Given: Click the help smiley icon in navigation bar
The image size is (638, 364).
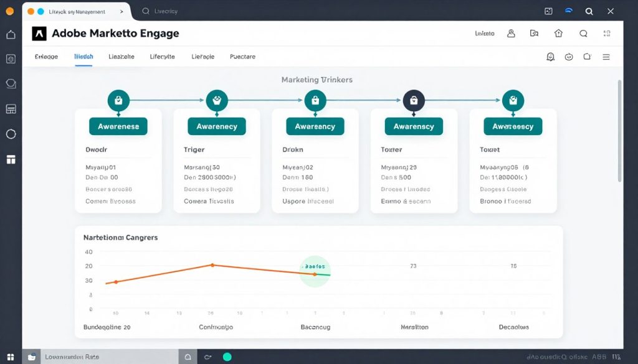Looking at the screenshot, I should pyautogui.click(x=569, y=57).
